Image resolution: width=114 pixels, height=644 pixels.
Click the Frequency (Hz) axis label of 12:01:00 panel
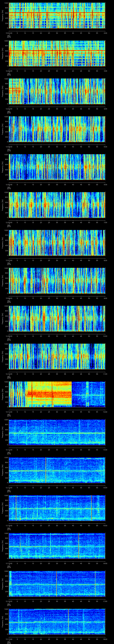coord(3,16)
